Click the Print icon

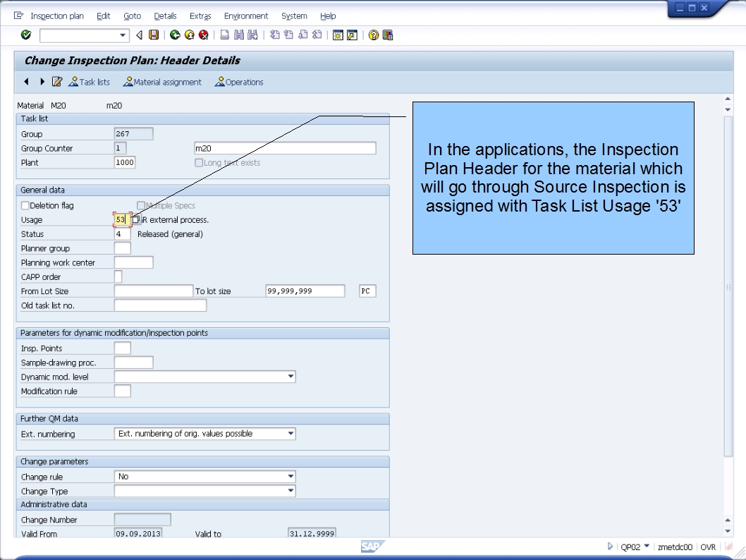[x=224, y=35]
